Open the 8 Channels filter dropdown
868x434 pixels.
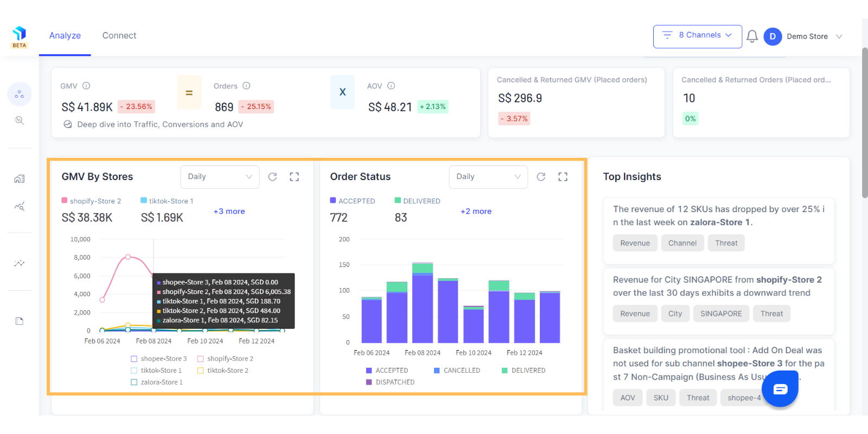coord(698,36)
